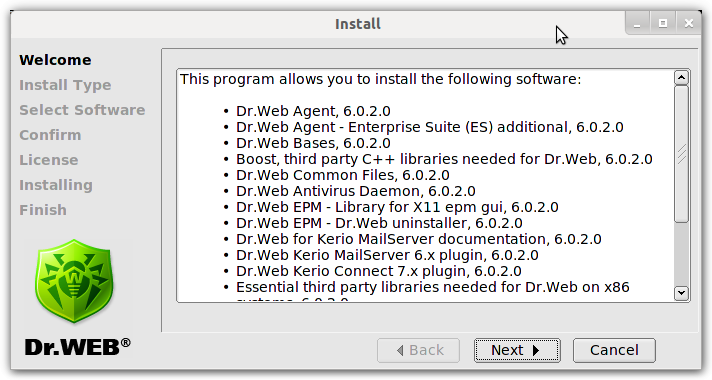Select the Welcome step in sidebar
This screenshot has height=380, width=712.
click(55, 60)
